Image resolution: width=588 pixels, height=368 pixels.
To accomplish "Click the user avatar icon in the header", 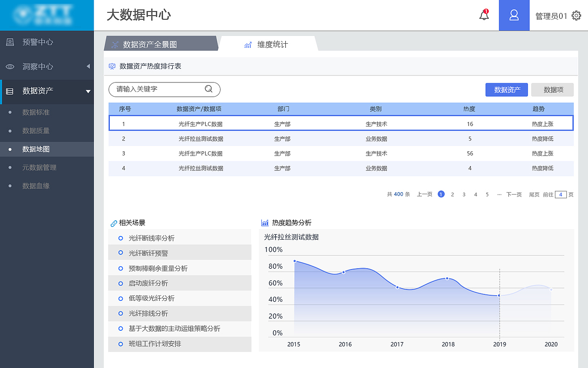I will pyautogui.click(x=514, y=15).
